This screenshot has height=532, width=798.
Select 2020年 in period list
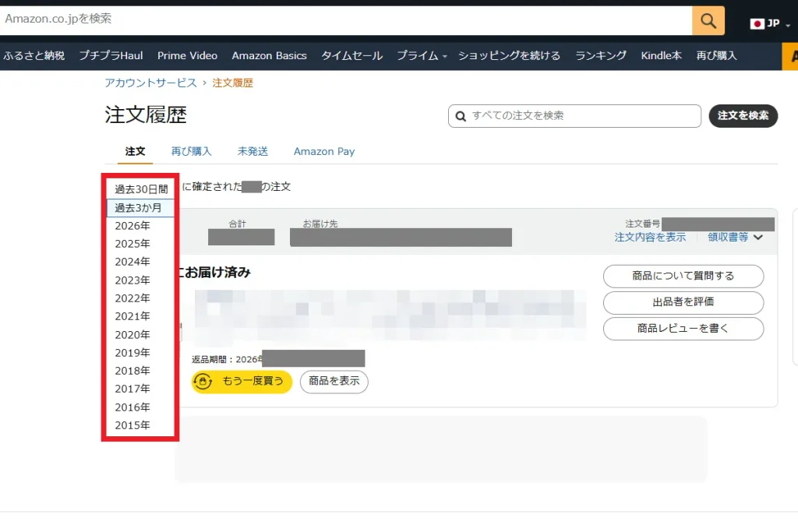coord(140,335)
